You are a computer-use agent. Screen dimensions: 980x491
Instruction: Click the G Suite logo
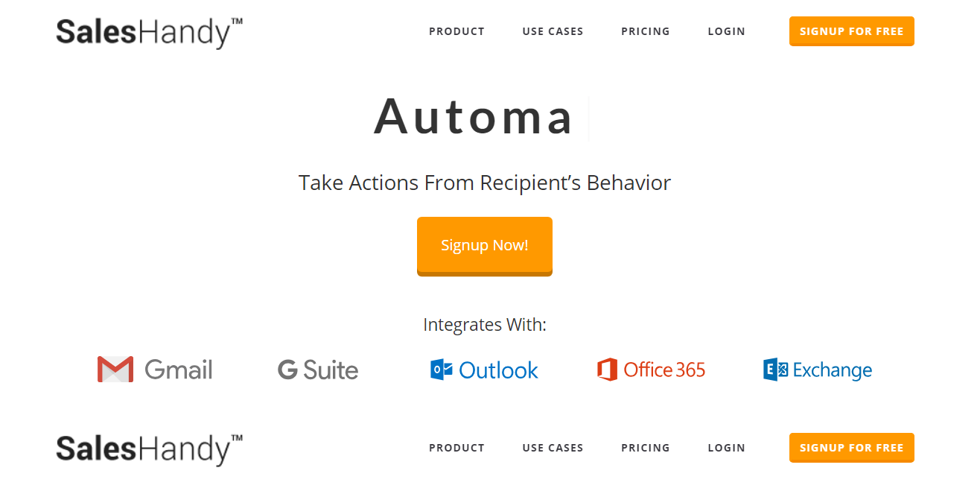[318, 370]
